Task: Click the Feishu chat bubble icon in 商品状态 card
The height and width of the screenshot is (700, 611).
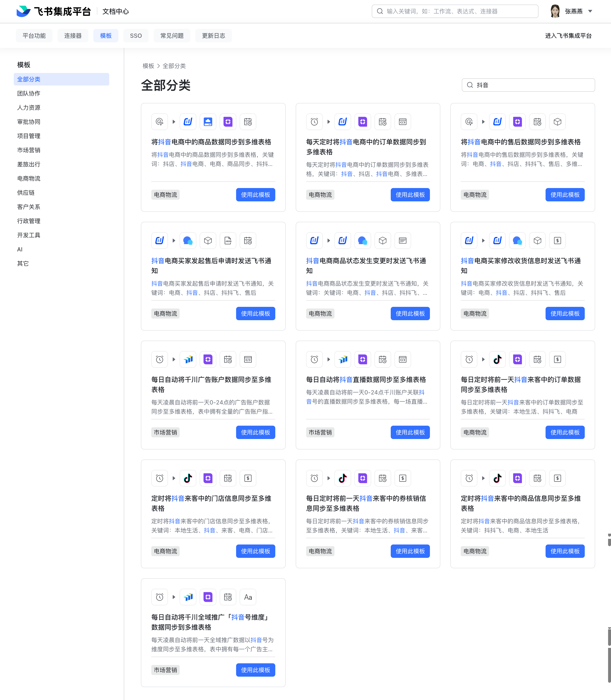Action: [362, 241]
